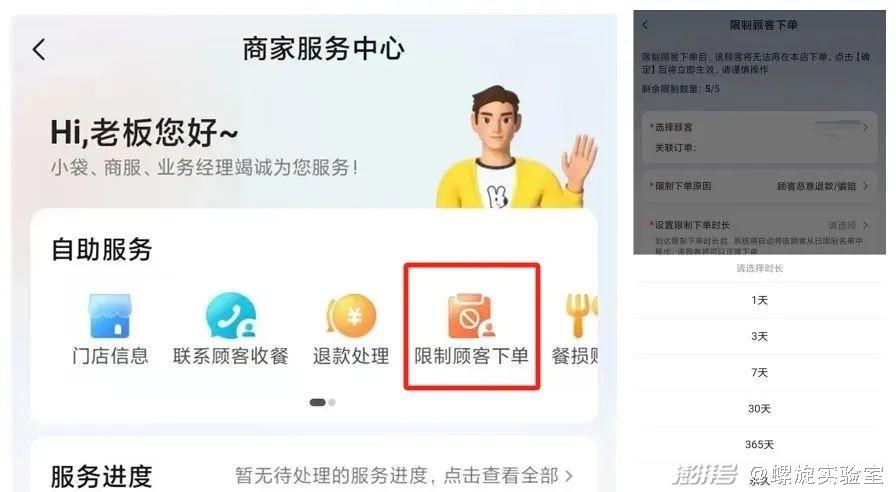The image size is (896, 492).
Task: Switch to second page indicator dot
Action: coord(332,402)
